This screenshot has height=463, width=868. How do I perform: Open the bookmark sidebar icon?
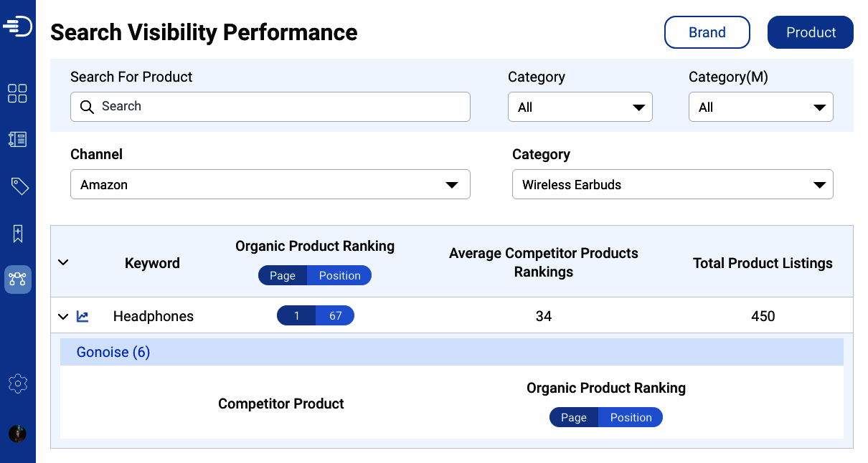[18, 233]
